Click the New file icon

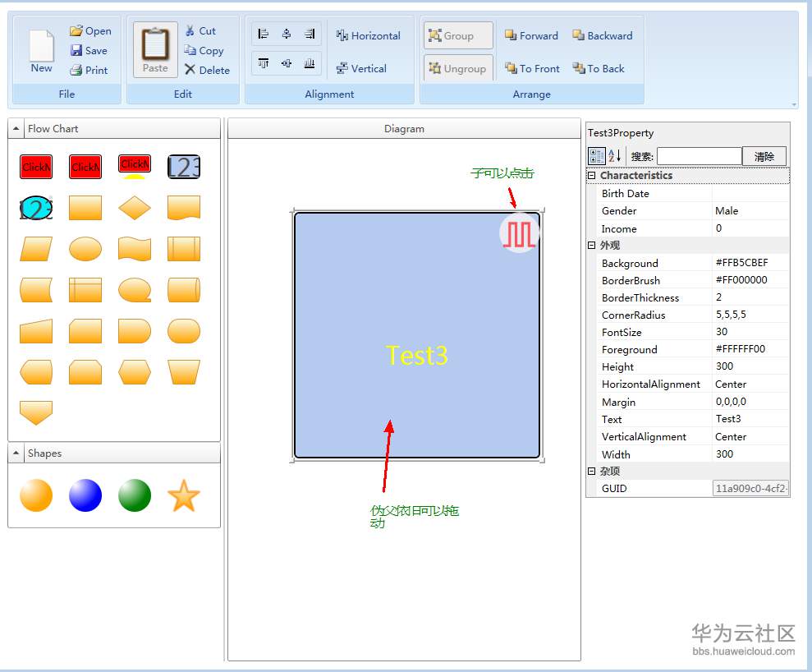click(41, 51)
